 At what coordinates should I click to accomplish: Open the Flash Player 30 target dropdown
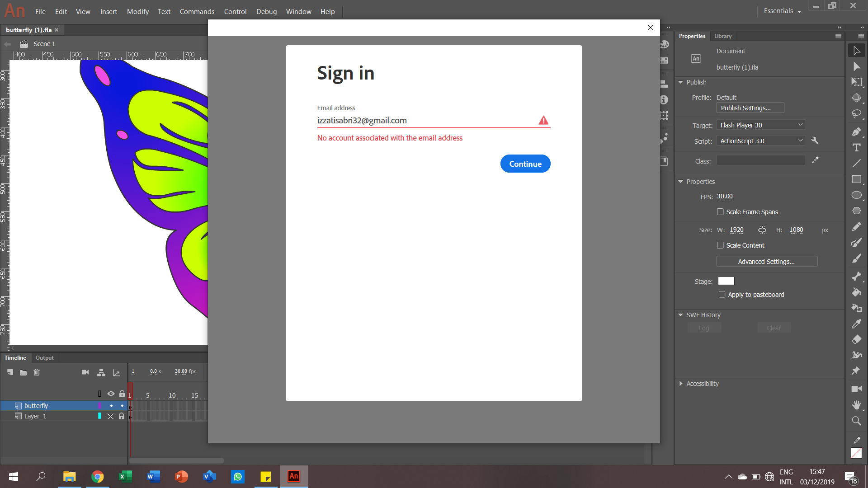coord(760,125)
